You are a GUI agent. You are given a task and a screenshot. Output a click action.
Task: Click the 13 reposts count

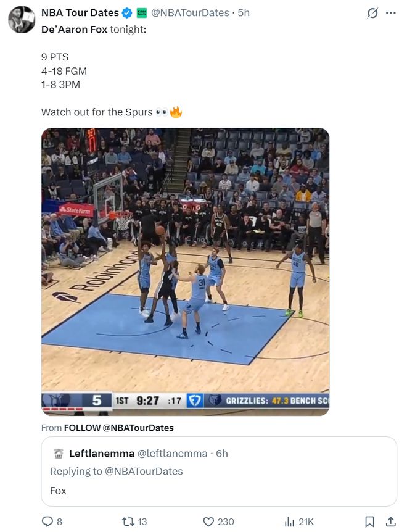pyautogui.click(x=142, y=522)
